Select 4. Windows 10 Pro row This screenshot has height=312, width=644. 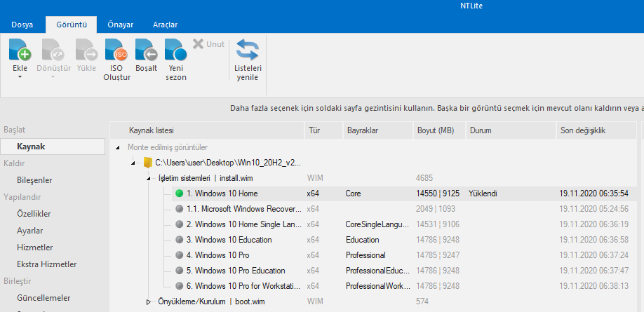(405, 255)
